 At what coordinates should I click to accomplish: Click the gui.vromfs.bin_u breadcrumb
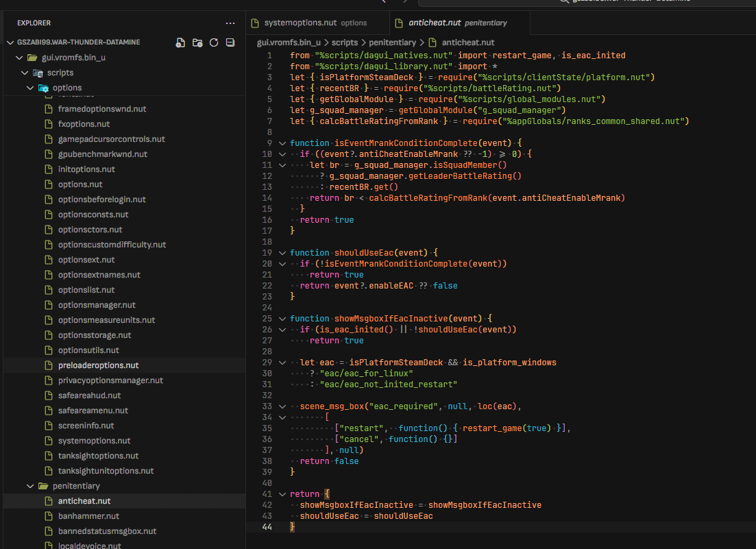(289, 42)
